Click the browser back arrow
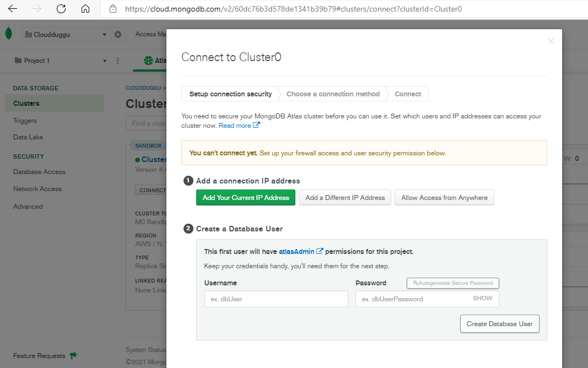The width and height of the screenshot is (588, 368). (x=13, y=9)
